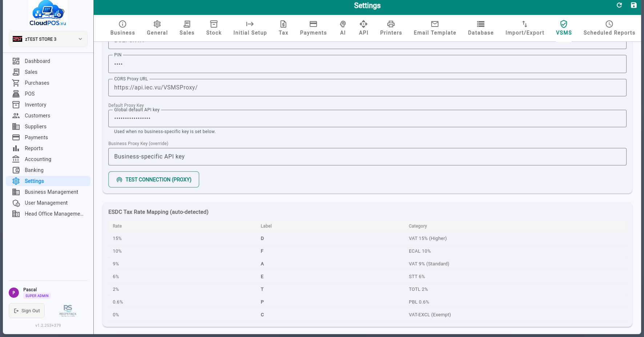Select the VAT-EXCL (Exempt) cell

tap(430, 315)
